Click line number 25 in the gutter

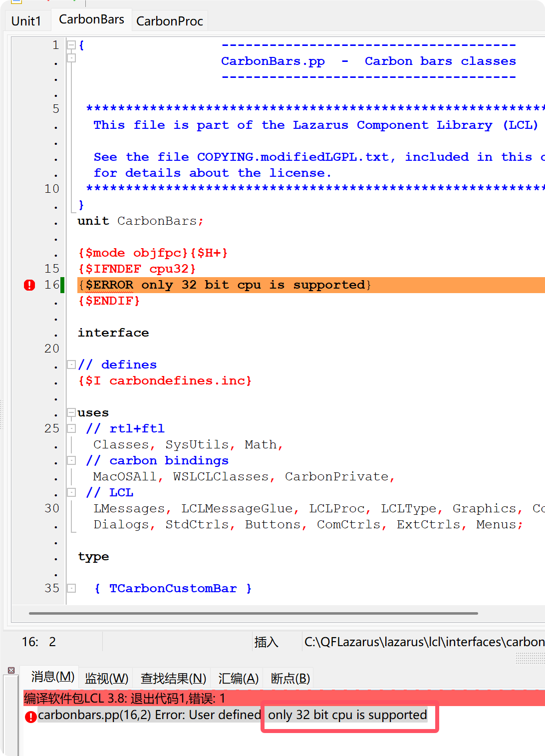pyautogui.click(x=52, y=428)
